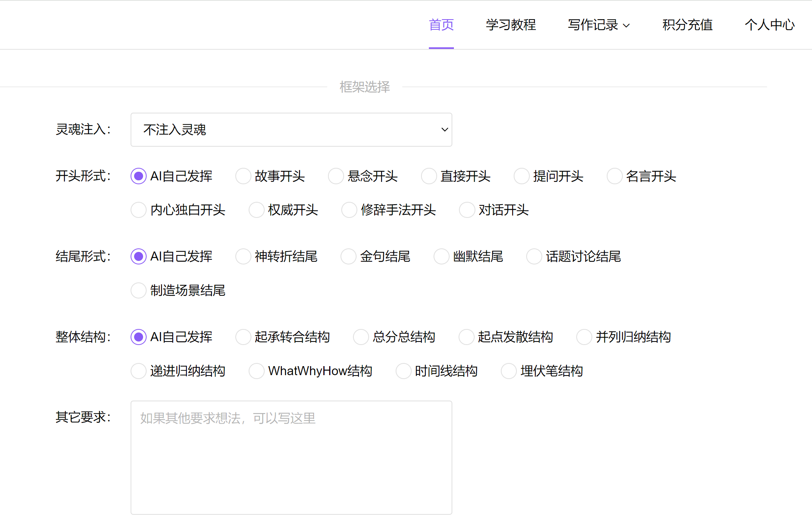Open 个人中心 page
Screen dimensions: 812x523
coord(769,25)
